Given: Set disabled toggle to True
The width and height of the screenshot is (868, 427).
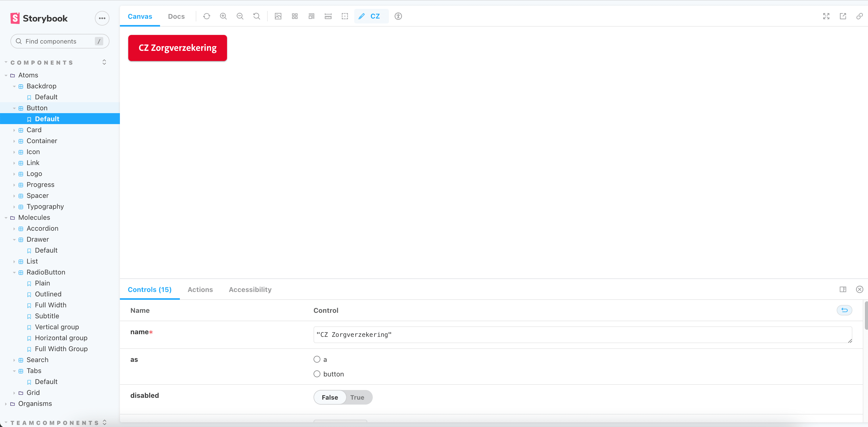Looking at the screenshot, I should 357,397.
